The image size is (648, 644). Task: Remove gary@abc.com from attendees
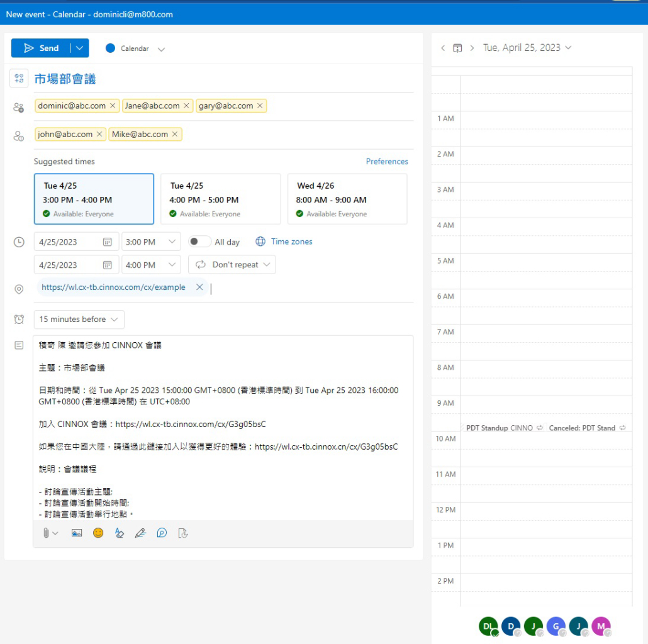pyautogui.click(x=260, y=106)
